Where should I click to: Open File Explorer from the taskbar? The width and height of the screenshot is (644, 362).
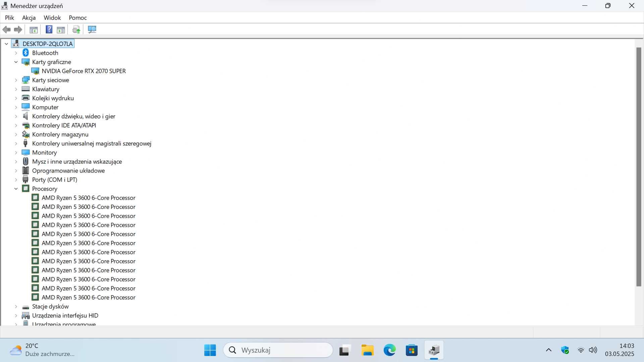tap(368, 350)
